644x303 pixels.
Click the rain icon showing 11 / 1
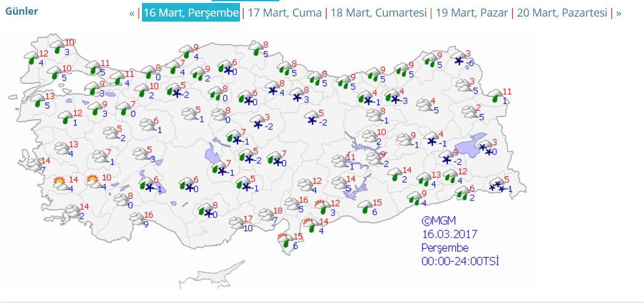tap(495, 96)
